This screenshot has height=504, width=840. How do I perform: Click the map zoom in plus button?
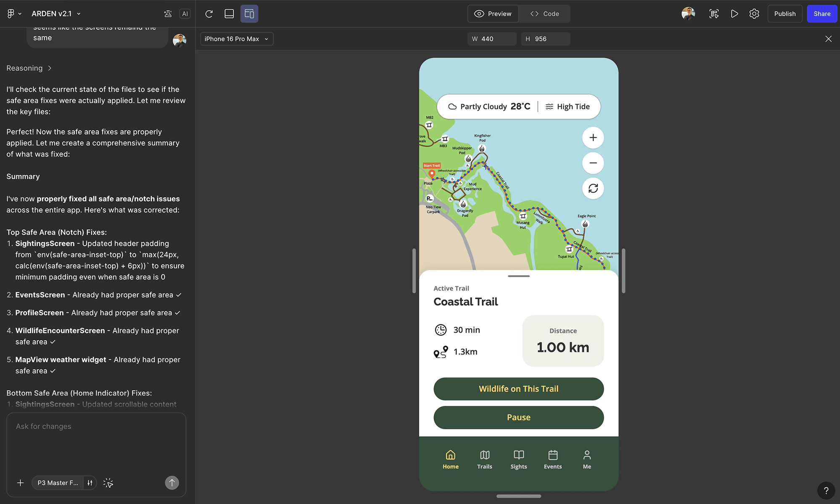pos(593,138)
